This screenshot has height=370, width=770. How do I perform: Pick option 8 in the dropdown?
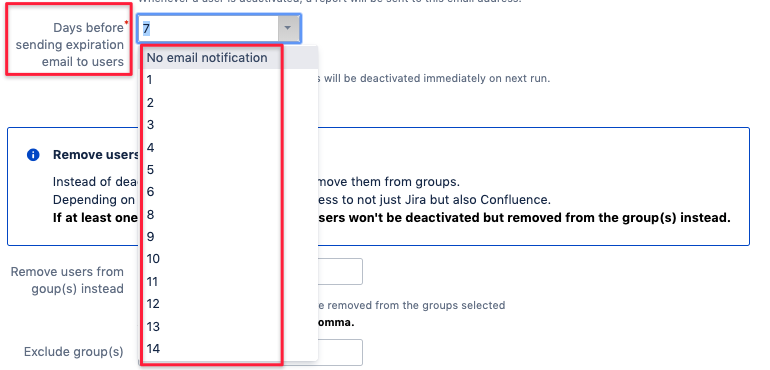click(x=228, y=214)
